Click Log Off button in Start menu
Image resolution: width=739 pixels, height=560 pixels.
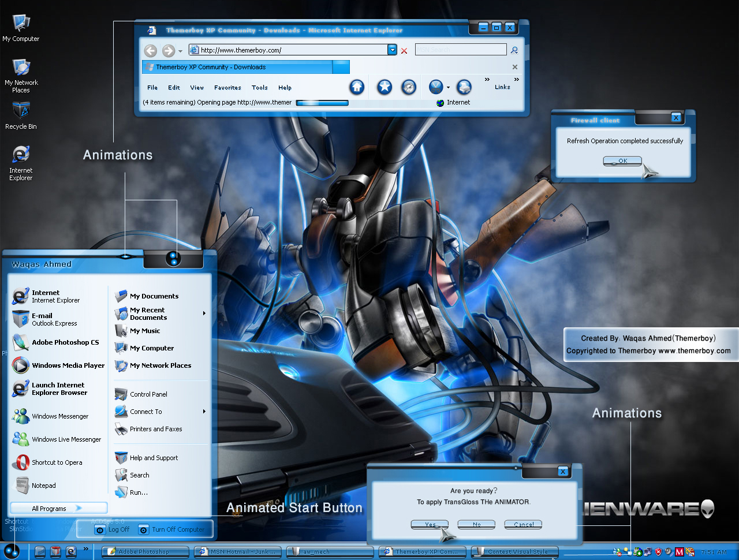(x=113, y=529)
